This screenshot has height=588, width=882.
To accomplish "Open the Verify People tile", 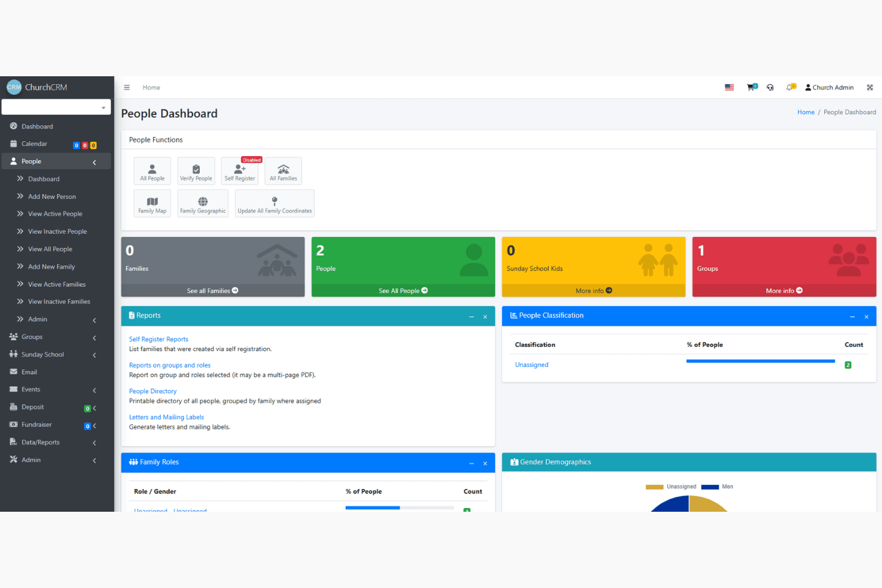I will click(196, 171).
